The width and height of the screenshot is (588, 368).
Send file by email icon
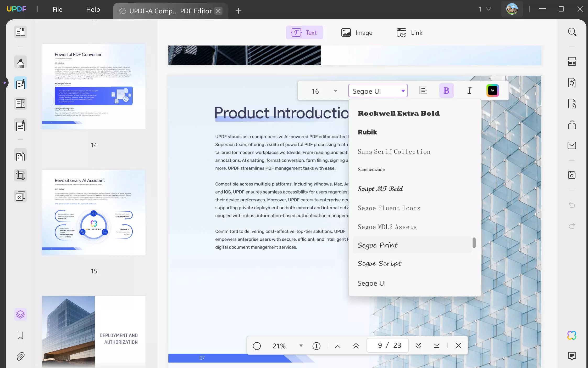tap(572, 145)
